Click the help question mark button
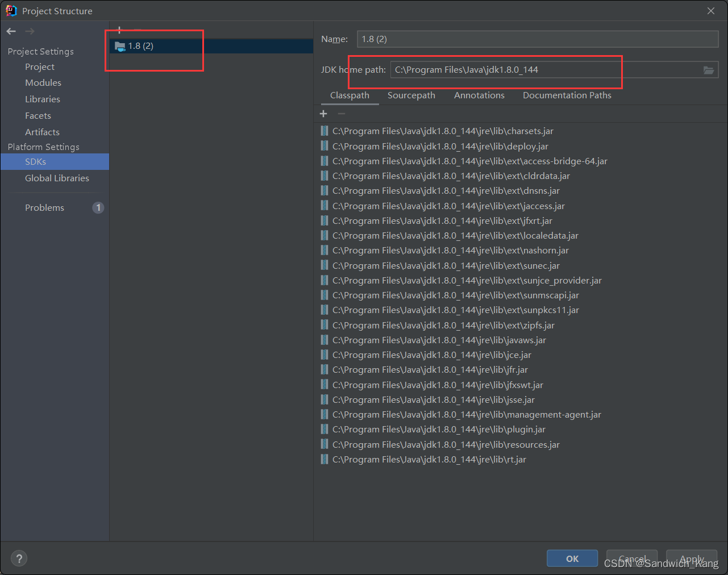The width and height of the screenshot is (728, 575). (x=19, y=559)
